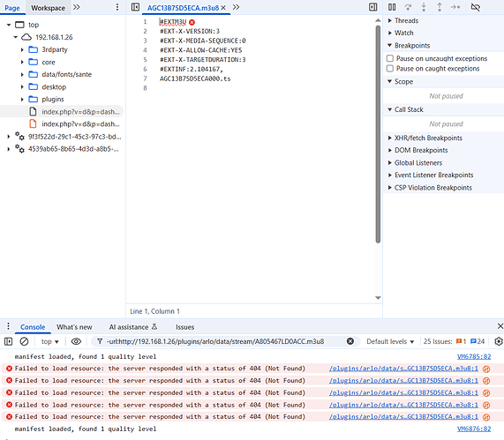Deactivate breakpoints icon in debugger toolbar
The width and height of the screenshot is (504, 440).
point(476,7)
